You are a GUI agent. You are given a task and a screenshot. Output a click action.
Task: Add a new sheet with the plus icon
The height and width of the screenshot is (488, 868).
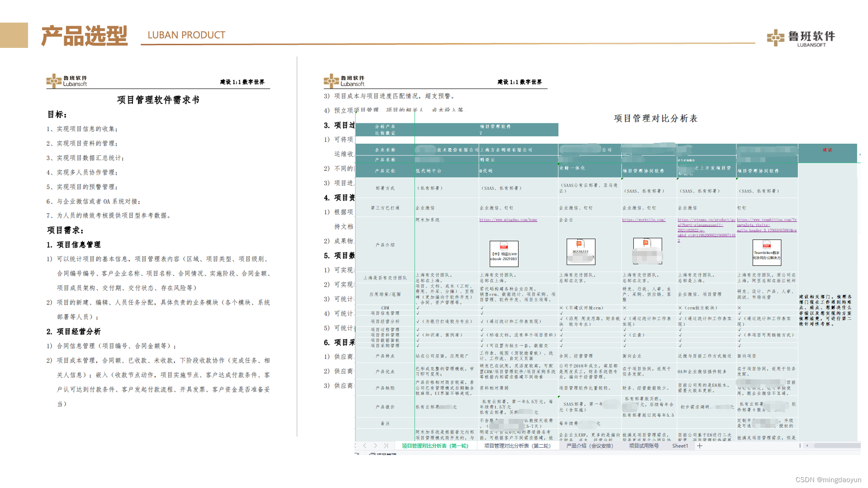700,446
